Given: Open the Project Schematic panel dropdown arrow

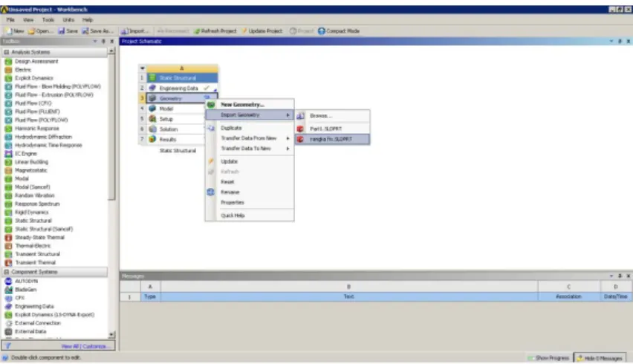Looking at the screenshot, I should tap(611, 41).
